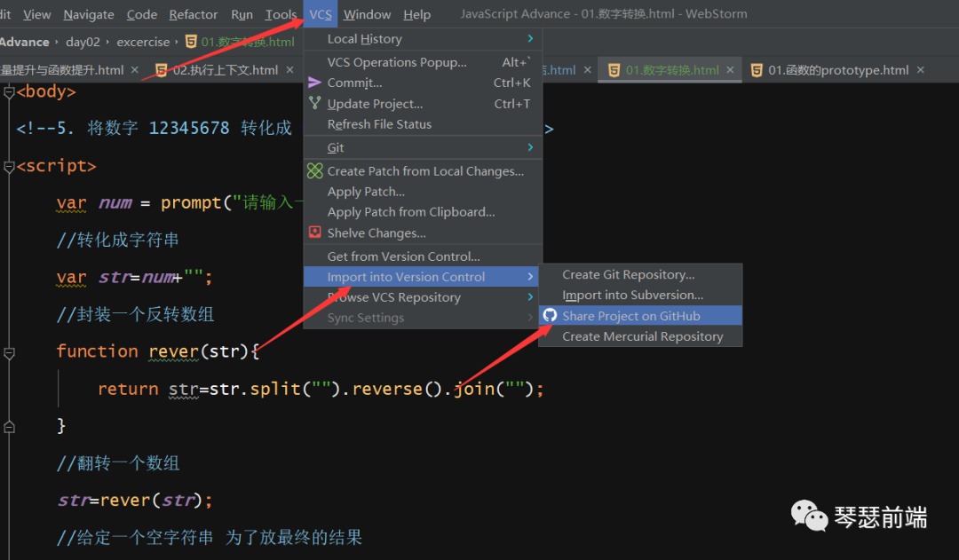Screen dimensions: 959x560
Task: Click the prompt call in code
Action: 191,202
